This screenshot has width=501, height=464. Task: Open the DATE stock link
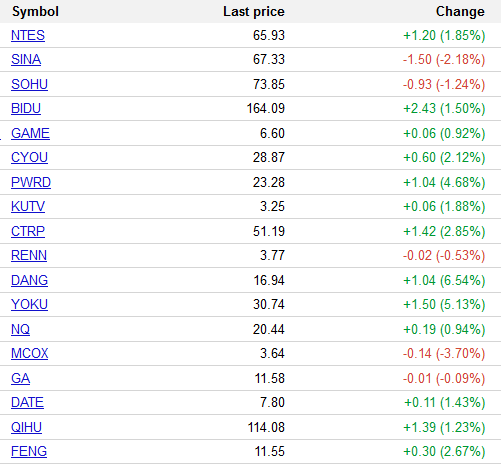pyautogui.click(x=27, y=402)
